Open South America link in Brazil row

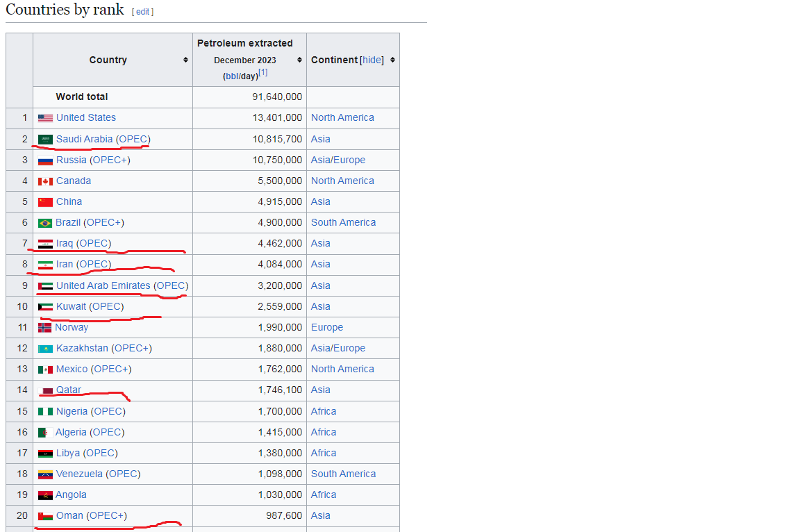click(343, 223)
